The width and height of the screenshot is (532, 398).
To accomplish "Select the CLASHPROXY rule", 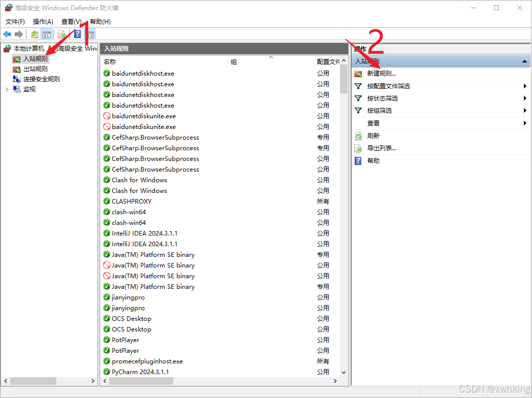I will [x=132, y=202].
